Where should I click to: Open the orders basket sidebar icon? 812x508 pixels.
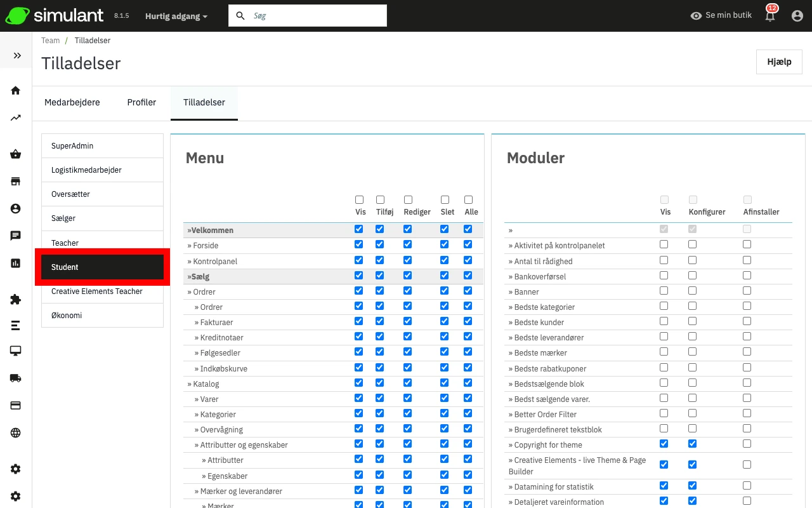(16, 154)
